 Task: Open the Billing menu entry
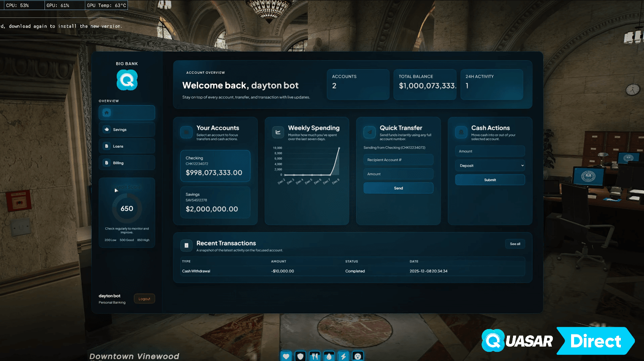(x=127, y=162)
